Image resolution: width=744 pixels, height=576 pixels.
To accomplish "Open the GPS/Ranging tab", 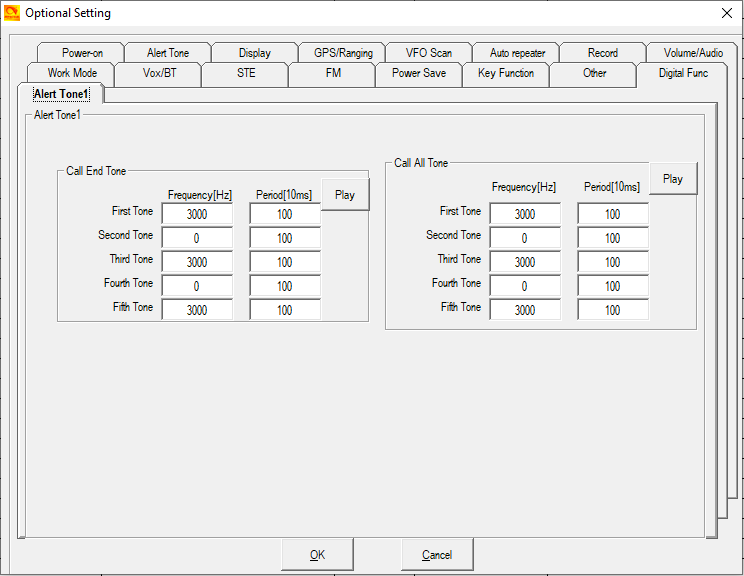I will 342,53.
